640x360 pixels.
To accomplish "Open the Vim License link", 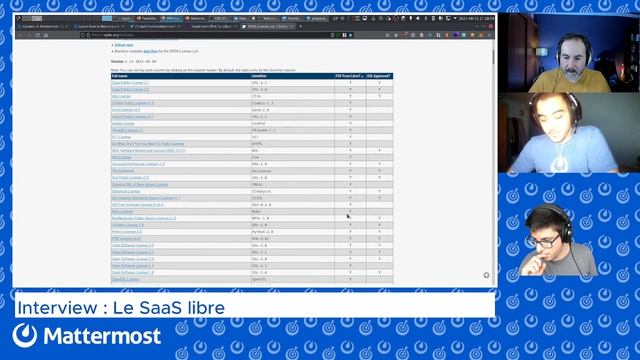I will click(x=122, y=157).
